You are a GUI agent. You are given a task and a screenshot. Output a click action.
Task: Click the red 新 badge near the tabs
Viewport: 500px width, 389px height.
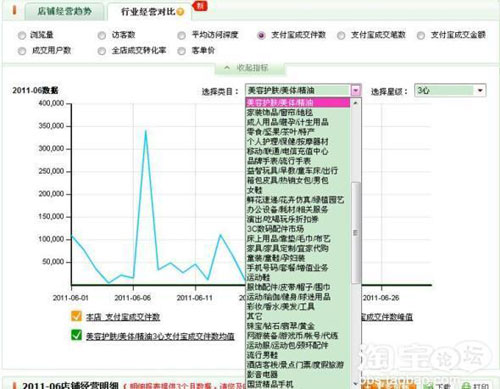click(x=200, y=5)
